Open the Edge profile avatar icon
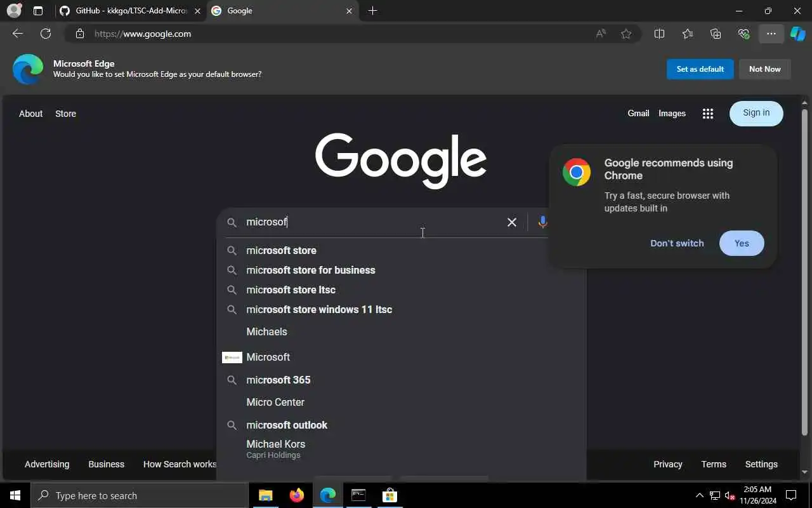 pos(14,11)
